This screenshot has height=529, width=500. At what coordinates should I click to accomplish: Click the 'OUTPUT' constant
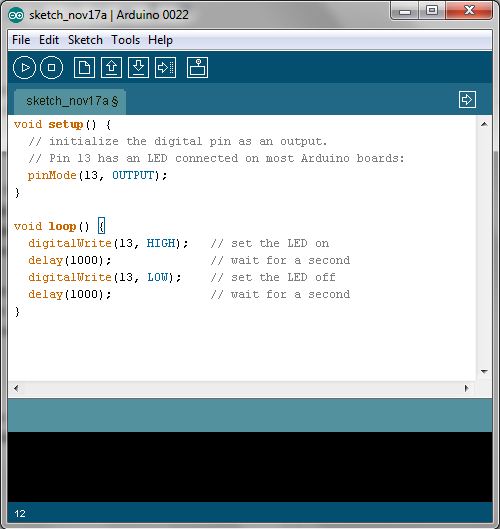point(133,175)
